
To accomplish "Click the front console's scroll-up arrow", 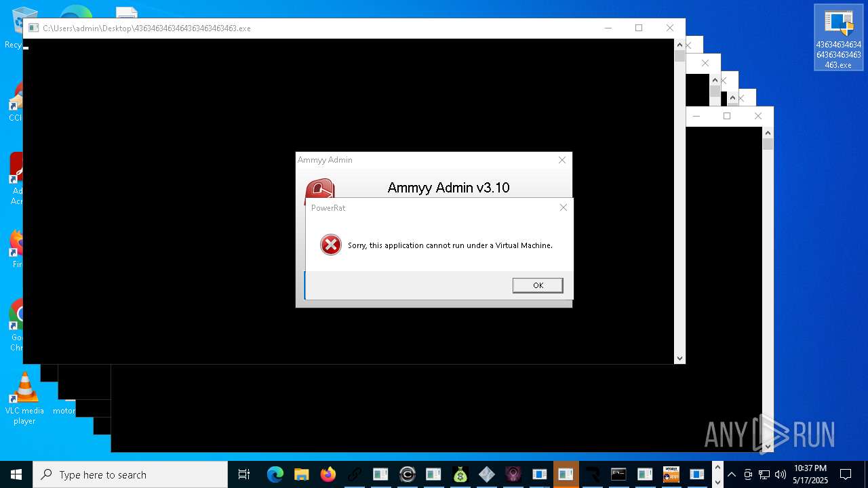I will tap(679, 45).
